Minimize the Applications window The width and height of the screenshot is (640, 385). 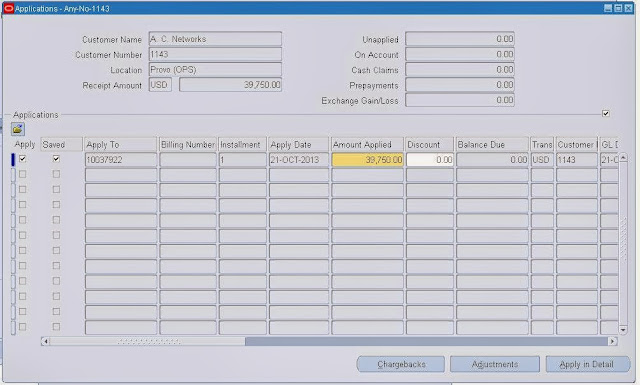pyautogui.click(x=608, y=8)
